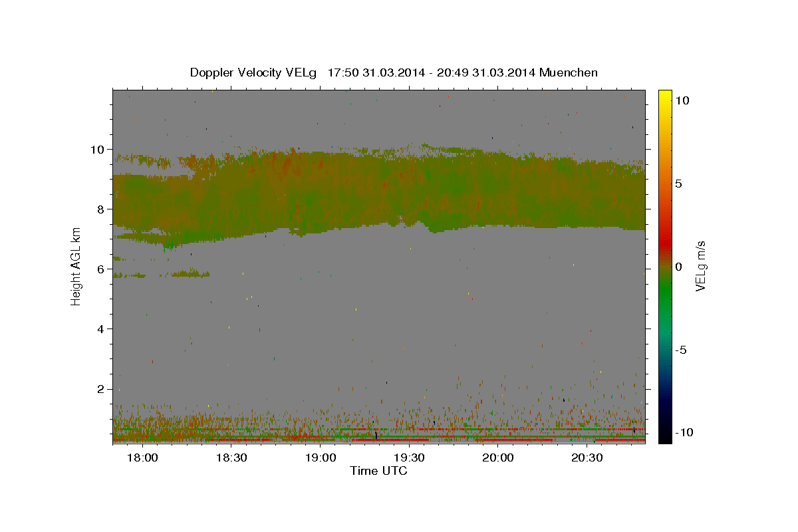The width and height of the screenshot is (798, 532).
Task: Click the plot title 'Doppler Velocity VELg'
Action: point(253,72)
